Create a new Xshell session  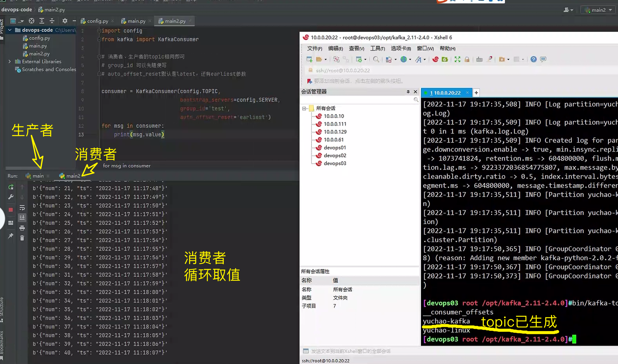[309, 59]
